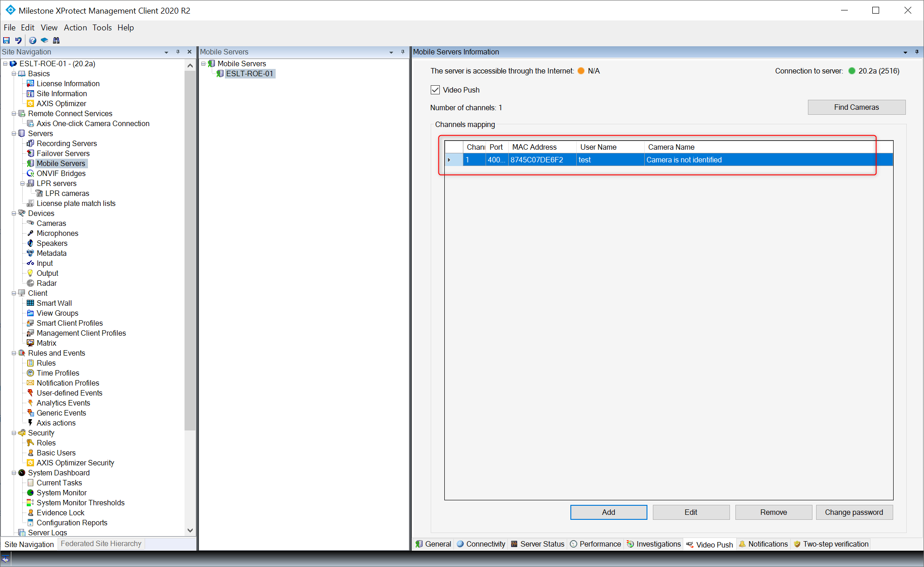Open the Cameras device node

52,223
